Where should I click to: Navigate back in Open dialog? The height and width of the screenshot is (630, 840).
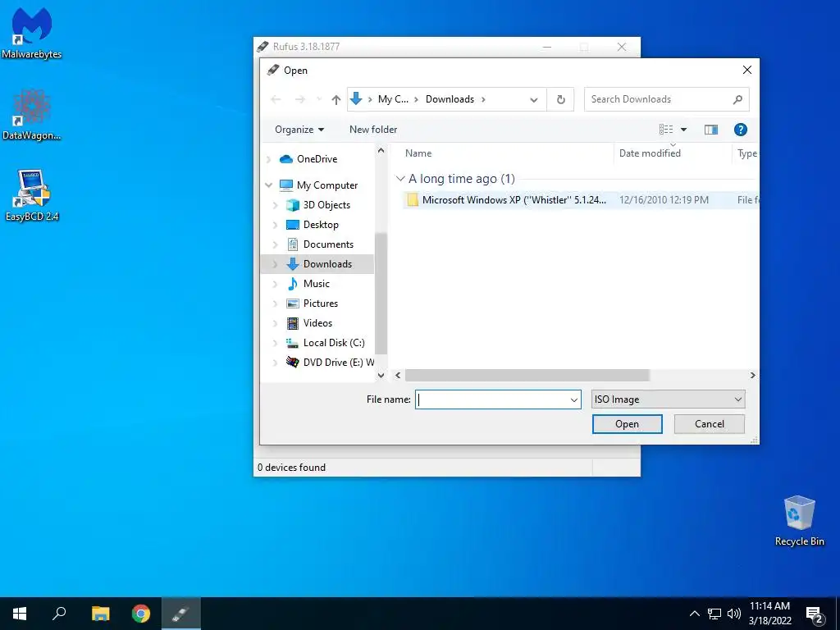coord(276,99)
